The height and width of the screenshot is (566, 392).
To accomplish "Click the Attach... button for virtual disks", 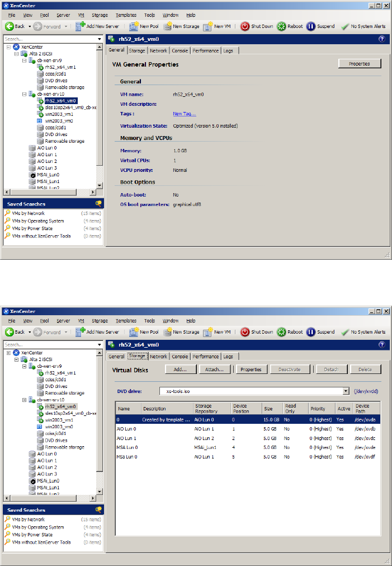I will point(214,369).
